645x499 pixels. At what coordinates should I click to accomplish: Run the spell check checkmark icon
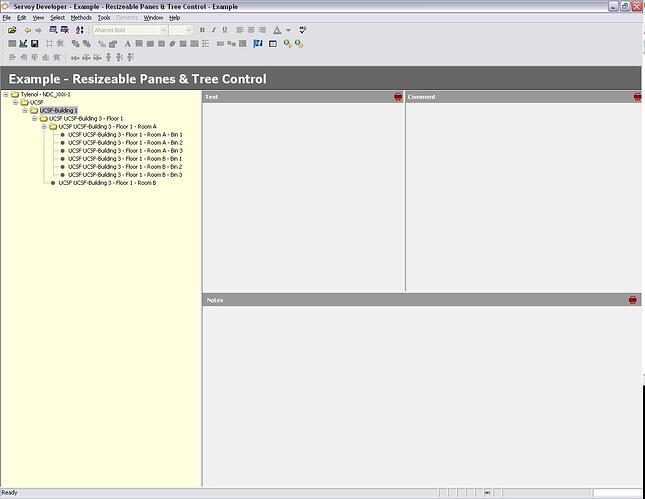[303, 30]
